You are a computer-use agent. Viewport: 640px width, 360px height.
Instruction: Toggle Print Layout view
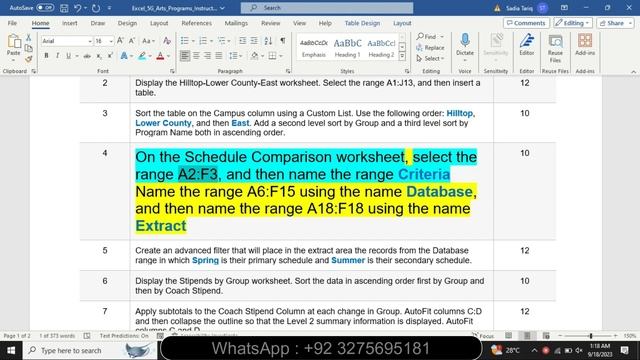[x=527, y=336]
